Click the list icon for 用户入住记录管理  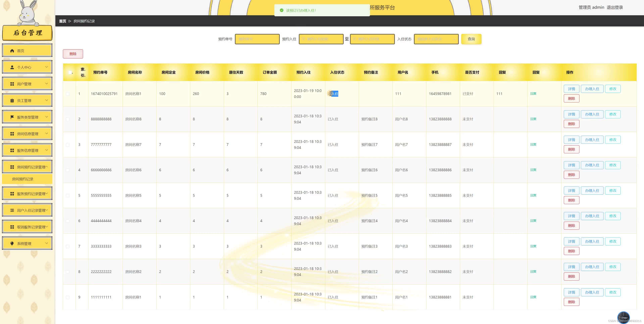[12, 210]
